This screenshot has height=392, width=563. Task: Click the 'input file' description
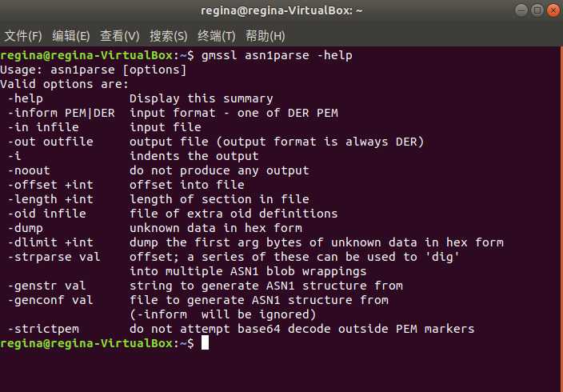(166, 127)
